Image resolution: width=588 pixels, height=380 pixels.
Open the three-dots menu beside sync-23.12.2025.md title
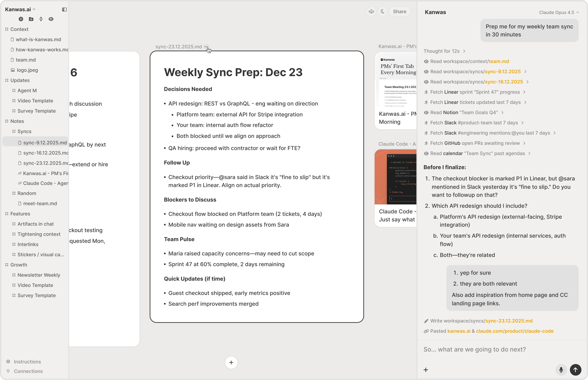[206, 47]
